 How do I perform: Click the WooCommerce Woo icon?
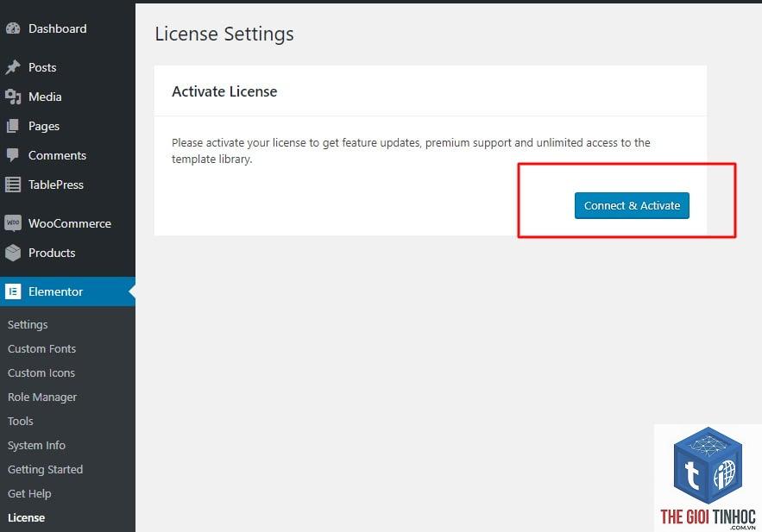tap(13, 223)
